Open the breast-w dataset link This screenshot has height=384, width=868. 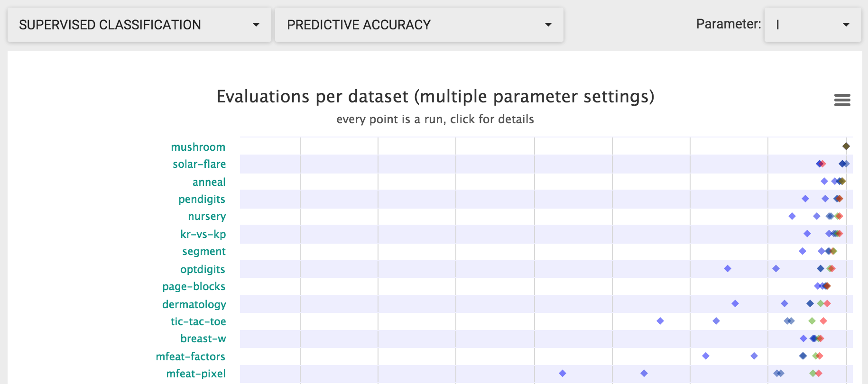click(203, 338)
